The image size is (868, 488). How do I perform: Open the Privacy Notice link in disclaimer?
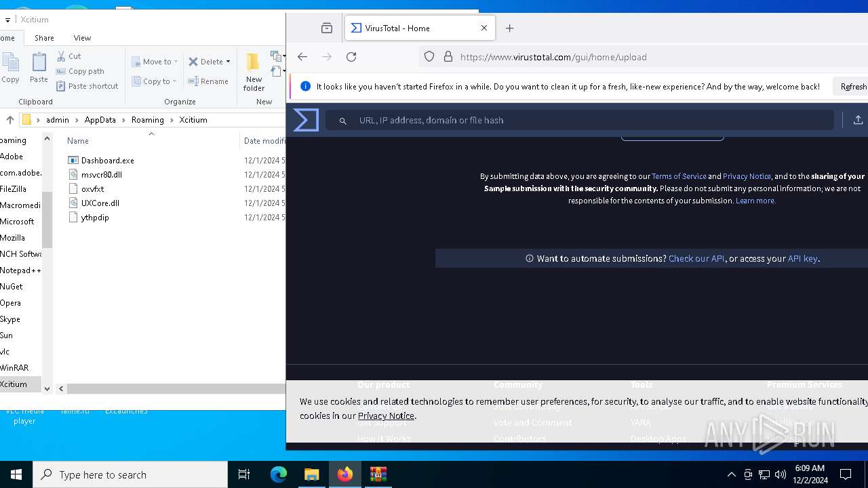pos(747,176)
